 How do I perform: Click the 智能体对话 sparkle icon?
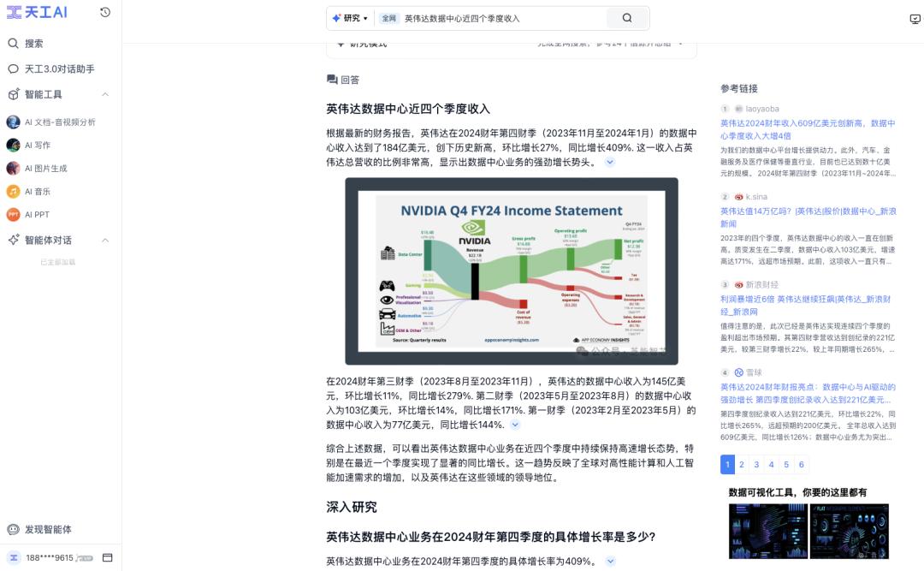click(14, 240)
